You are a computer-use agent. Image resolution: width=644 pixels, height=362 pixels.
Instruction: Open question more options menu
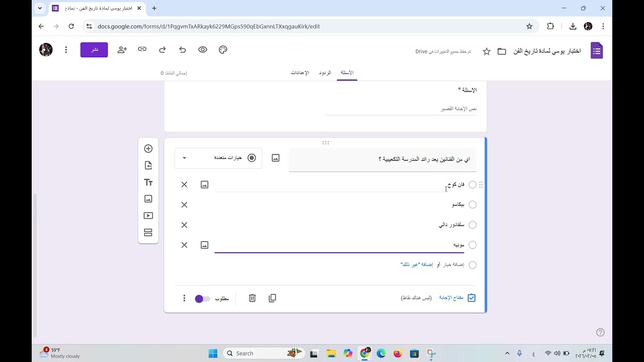184,298
